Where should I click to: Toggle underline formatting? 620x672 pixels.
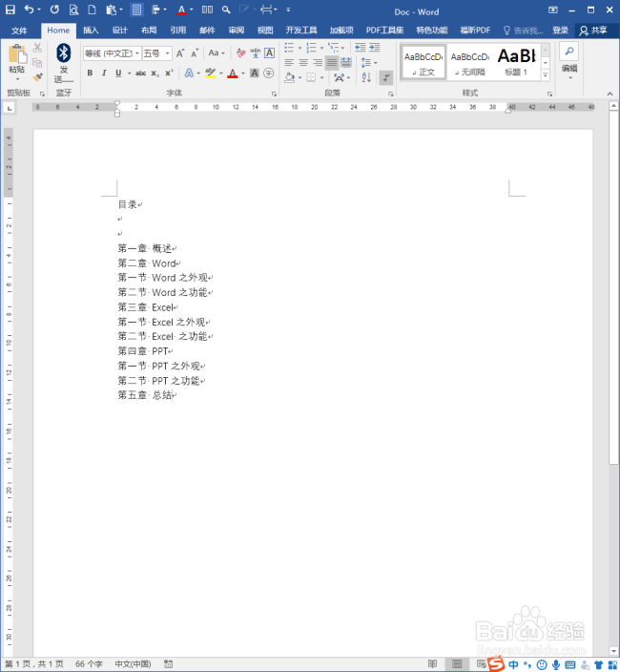coord(118,73)
